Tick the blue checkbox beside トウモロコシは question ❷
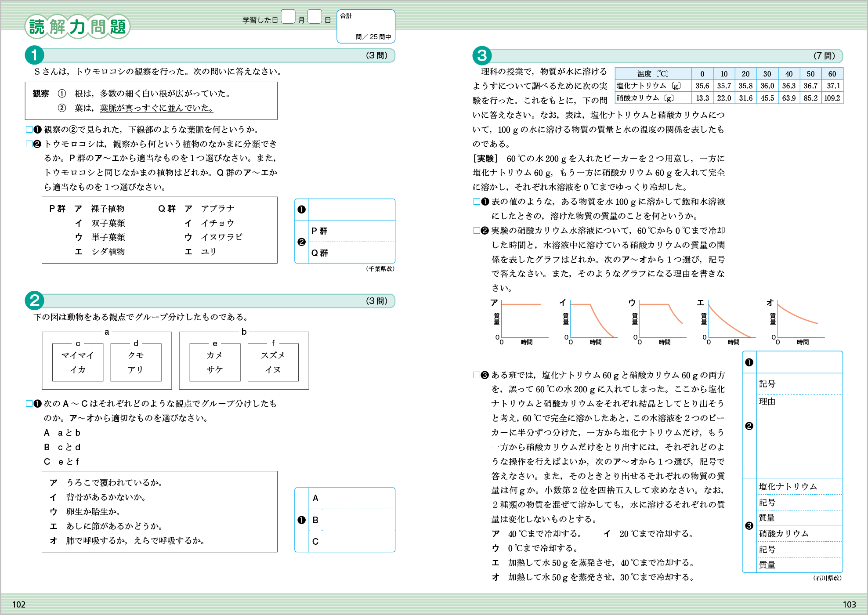Viewport: 868px width, 615px height. 29,144
